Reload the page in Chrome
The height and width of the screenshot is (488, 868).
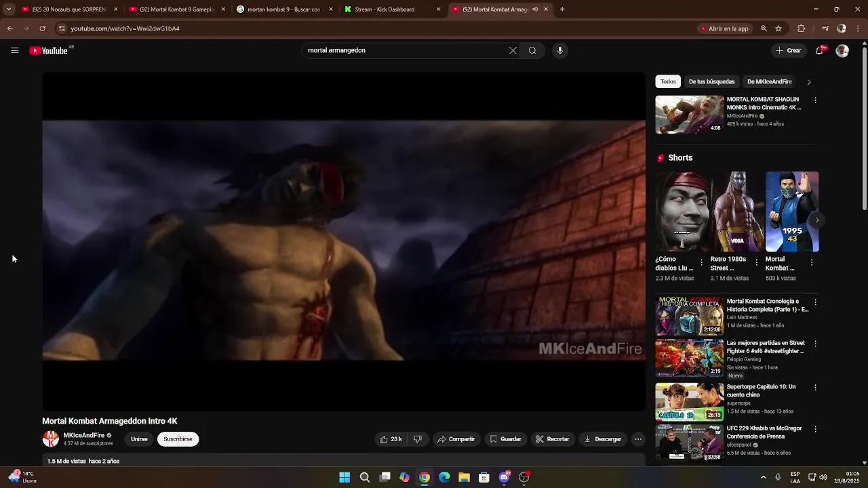[x=42, y=28]
